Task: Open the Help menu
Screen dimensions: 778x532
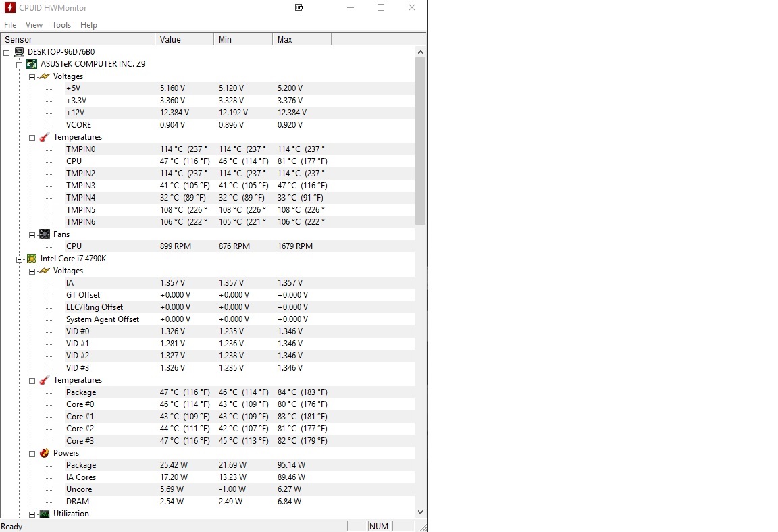Action: point(88,25)
